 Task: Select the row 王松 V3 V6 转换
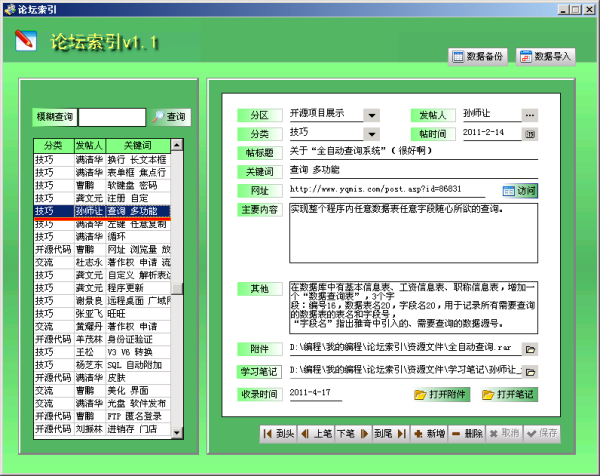tap(102, 352)
